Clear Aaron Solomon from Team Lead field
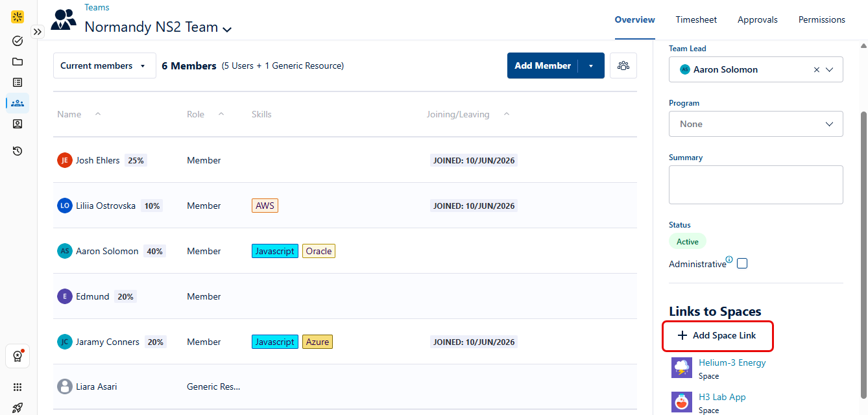Viewport: 868px width, 415px height. 817,69
